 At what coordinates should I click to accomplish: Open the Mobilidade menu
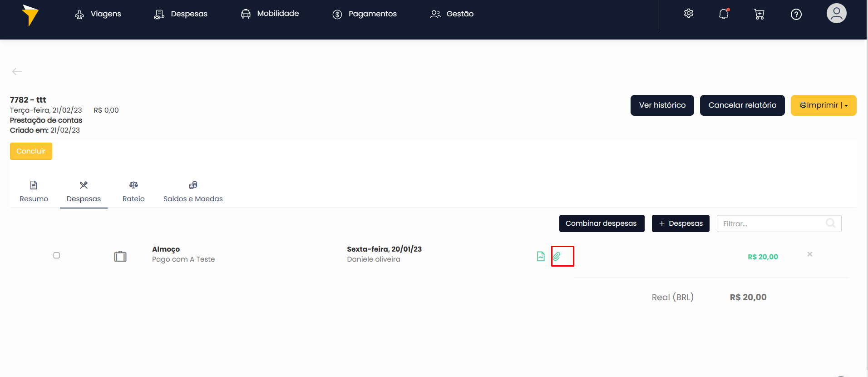(x=270, y=14)
